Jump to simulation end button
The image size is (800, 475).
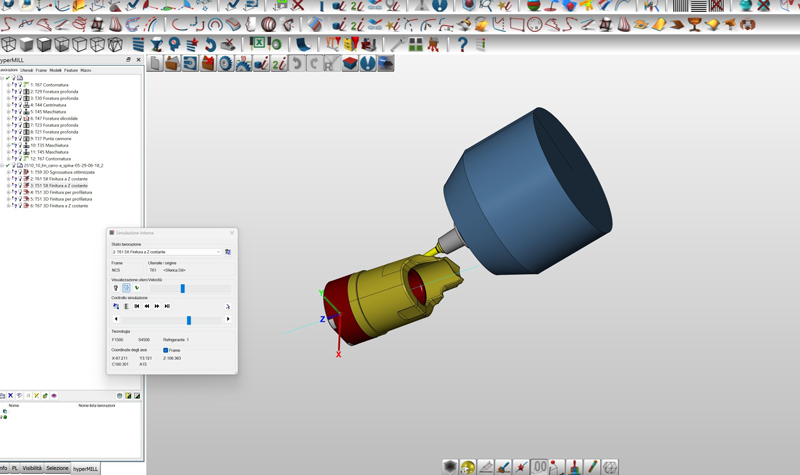tap(167, 307)
